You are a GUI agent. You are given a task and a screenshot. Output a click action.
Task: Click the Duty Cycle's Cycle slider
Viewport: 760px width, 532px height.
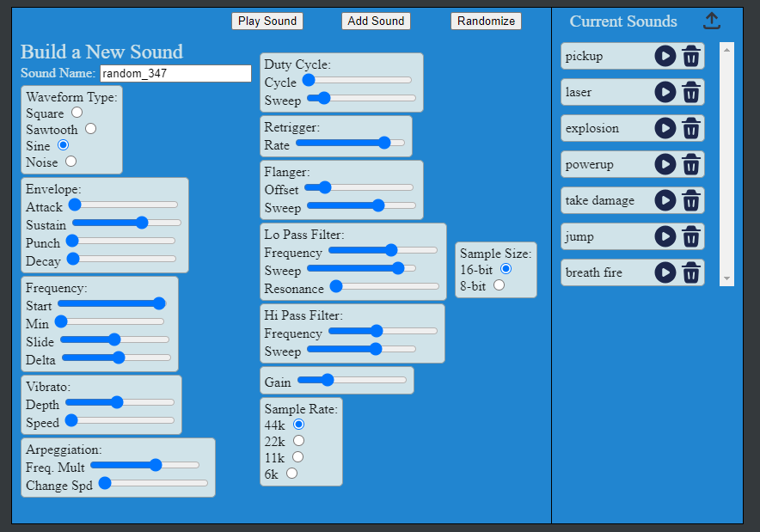coord(358,81)
